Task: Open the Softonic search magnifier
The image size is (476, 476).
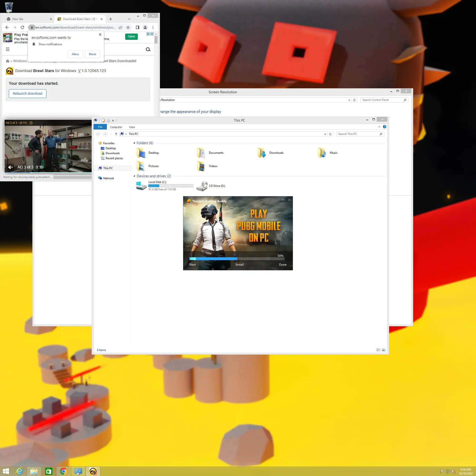Action: [x=148, y=49]
